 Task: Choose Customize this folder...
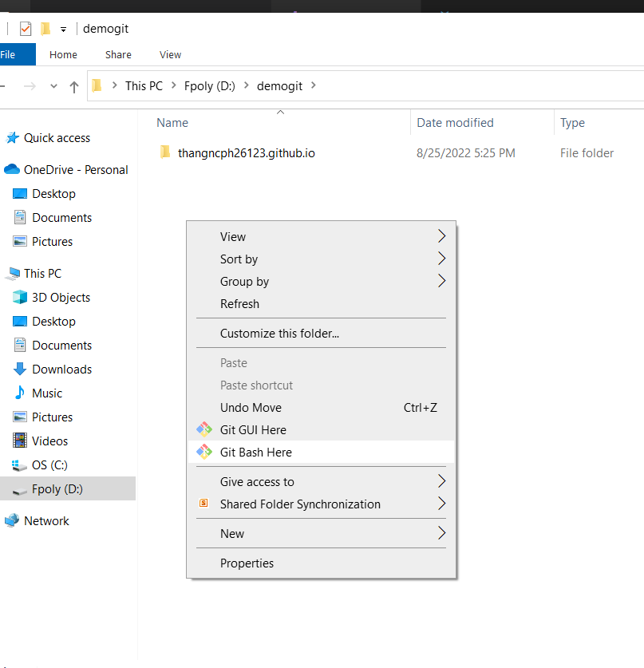(321, 333)
